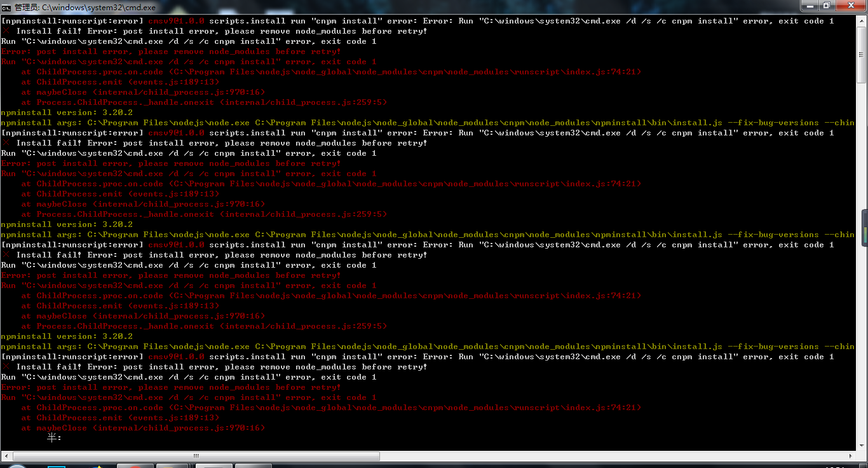Minimize the cmd.exe window
Viewport: 868px width, 468px height.
pyautogui.click(x=809, y=6)
